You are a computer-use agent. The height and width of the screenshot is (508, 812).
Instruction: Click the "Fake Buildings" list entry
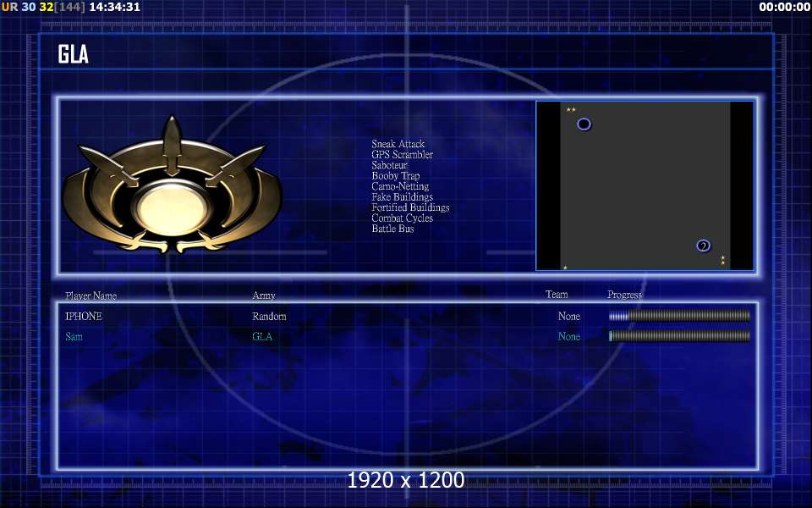click(402, 197)
